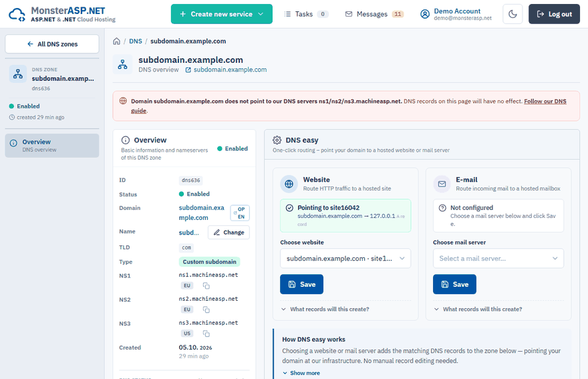588x379 pixels.
Task: Open the DNS breadcrumb link
Action: click(x=136, y=41)
